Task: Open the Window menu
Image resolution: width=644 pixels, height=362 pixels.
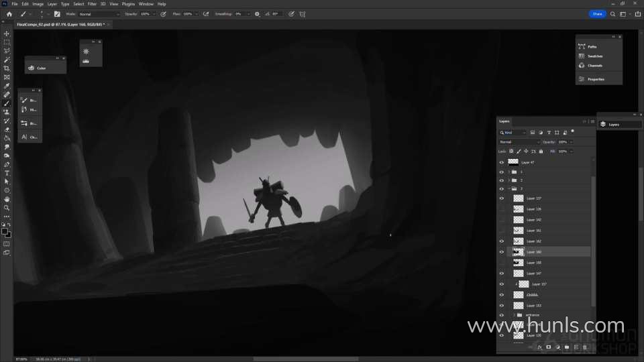Action: 146,4
